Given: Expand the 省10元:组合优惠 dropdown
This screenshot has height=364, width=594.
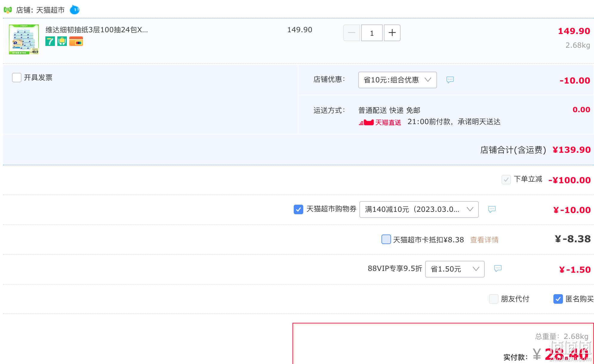Looking at the screenshot, I should click(x=397, y=80).
